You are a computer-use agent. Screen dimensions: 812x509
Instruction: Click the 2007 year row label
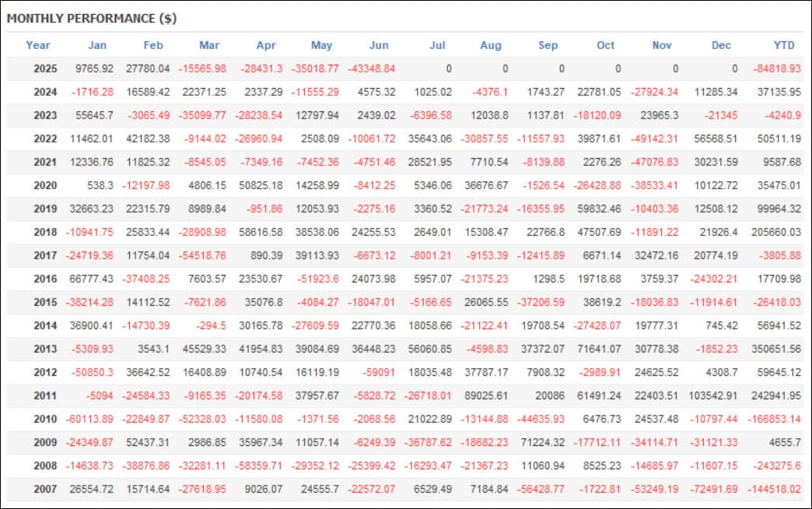tap(45, 489)
